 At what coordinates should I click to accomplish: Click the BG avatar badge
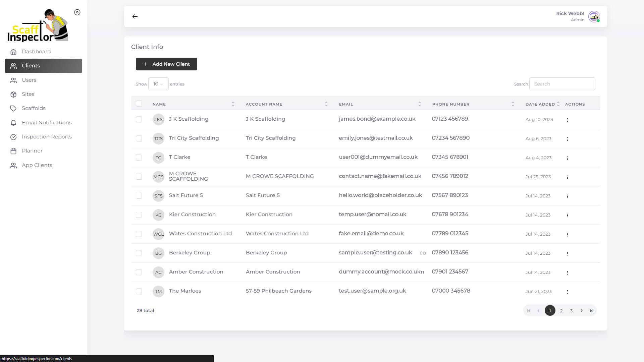pyautogui.click(x=158, y=253)
